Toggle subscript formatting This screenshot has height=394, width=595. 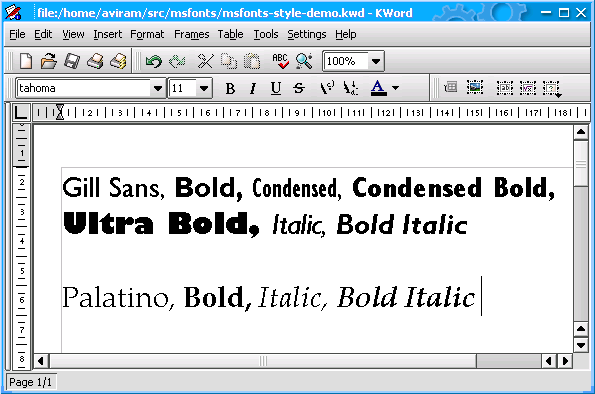tap(350, 88)
